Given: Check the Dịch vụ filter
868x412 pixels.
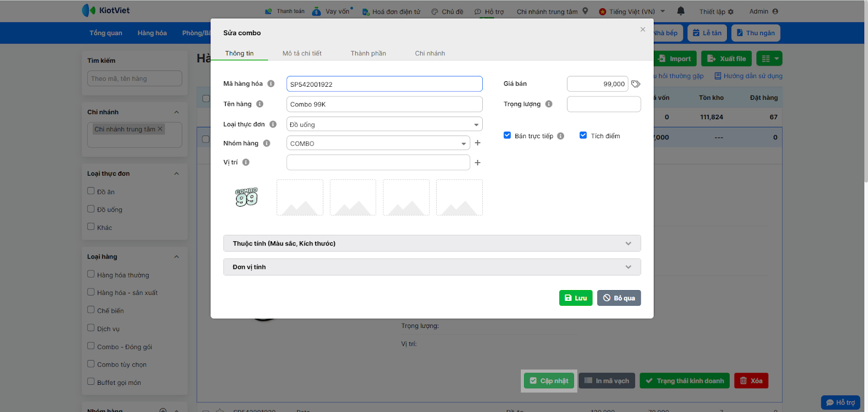Looking at the screenshot, I should (x=91, y=328).
